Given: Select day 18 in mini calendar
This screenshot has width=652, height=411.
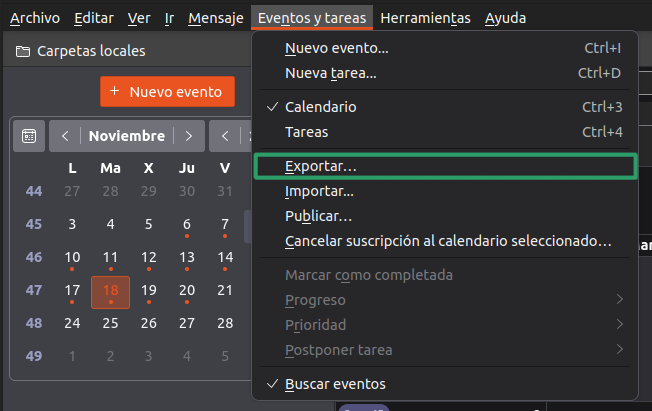Looking at the screenshot, I should 110,291.
